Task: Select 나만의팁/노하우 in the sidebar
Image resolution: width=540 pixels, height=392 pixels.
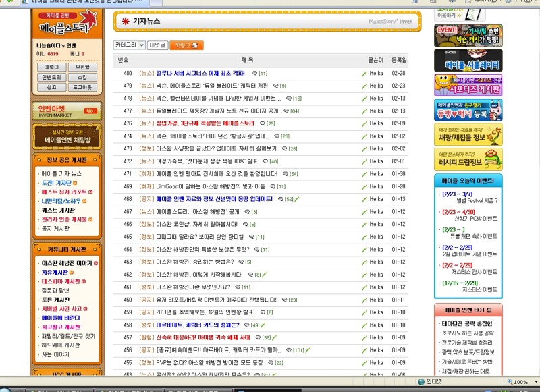Action: coord(61,201)
